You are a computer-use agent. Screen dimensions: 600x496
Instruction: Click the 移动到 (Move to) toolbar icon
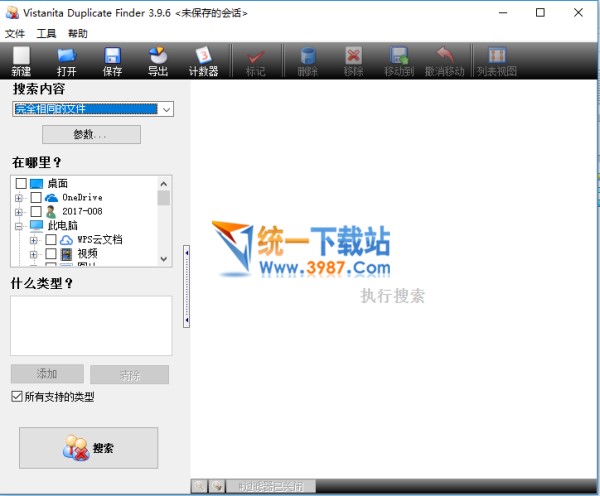click(x=399, y=61)
